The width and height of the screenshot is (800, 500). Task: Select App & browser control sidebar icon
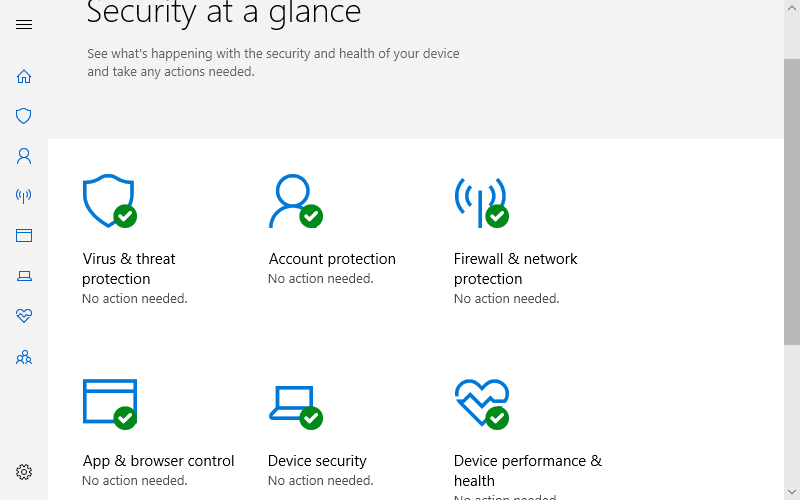24,235
